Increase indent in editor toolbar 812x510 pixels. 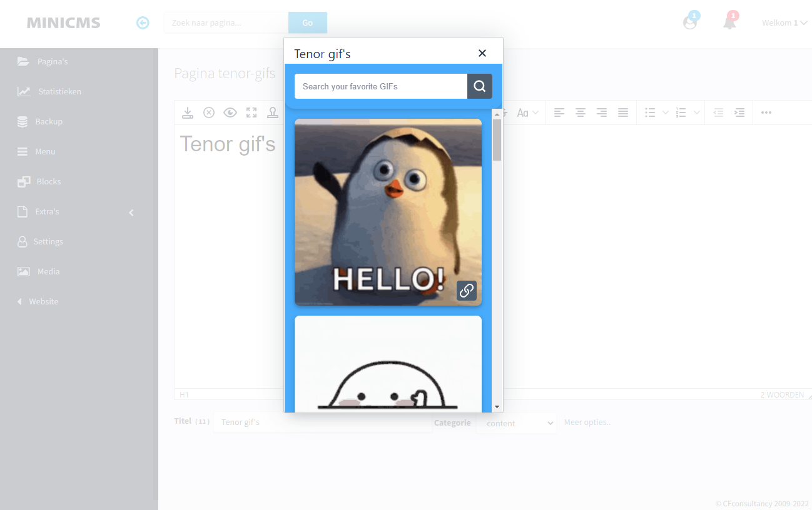point(739,112)
